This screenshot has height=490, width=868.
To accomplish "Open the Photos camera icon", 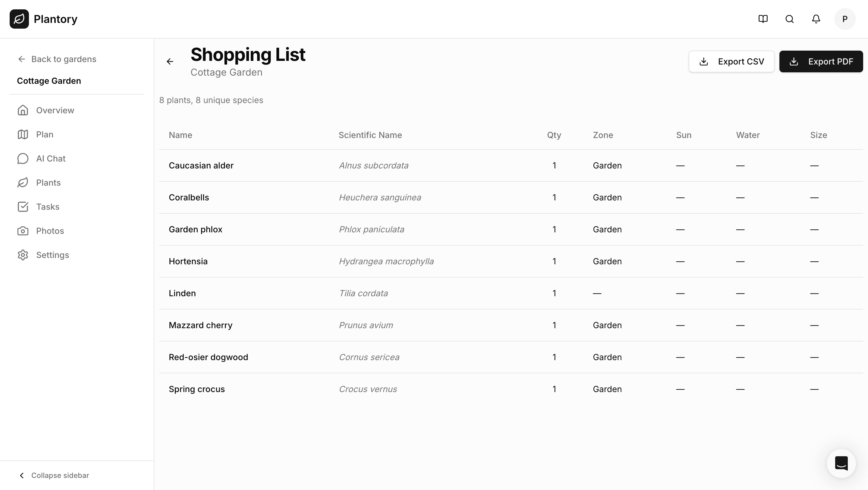I will tap(23, 231).
